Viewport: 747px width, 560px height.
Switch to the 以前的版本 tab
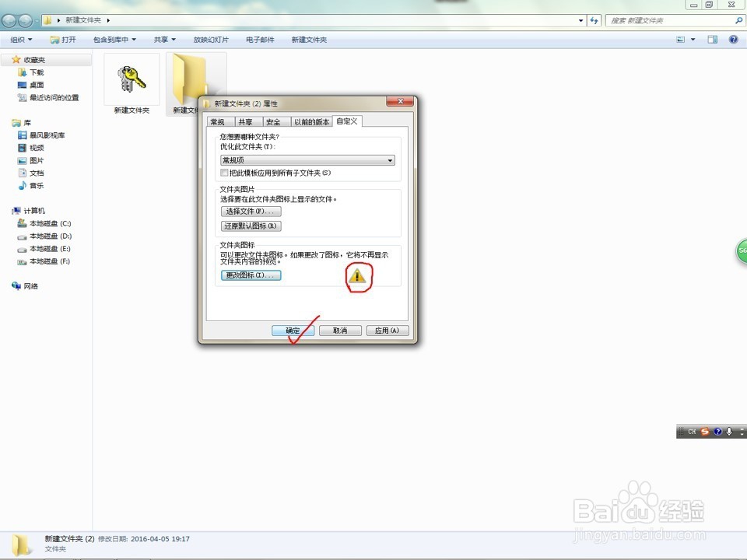coord(311,122)
